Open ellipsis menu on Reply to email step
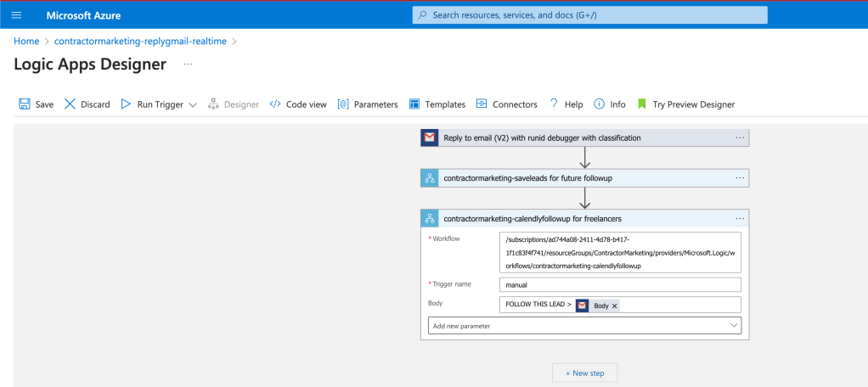 pyautogui.click(x=740, y=137)
